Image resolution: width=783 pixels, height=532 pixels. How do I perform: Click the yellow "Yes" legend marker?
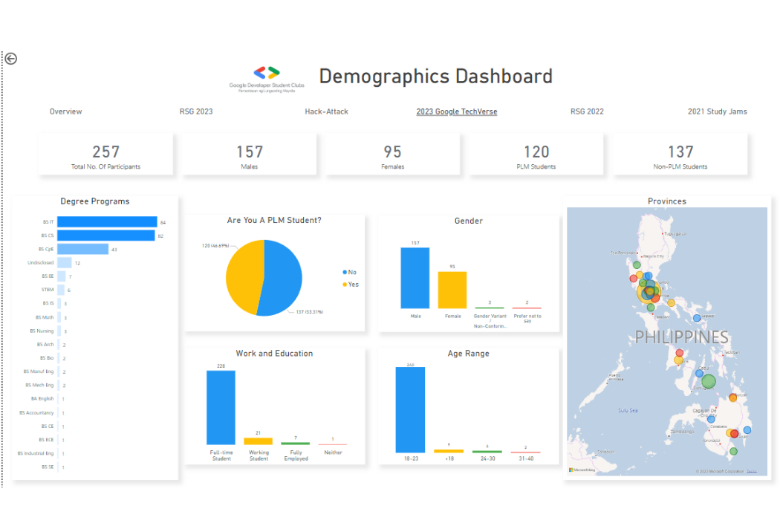coord(345,285)
